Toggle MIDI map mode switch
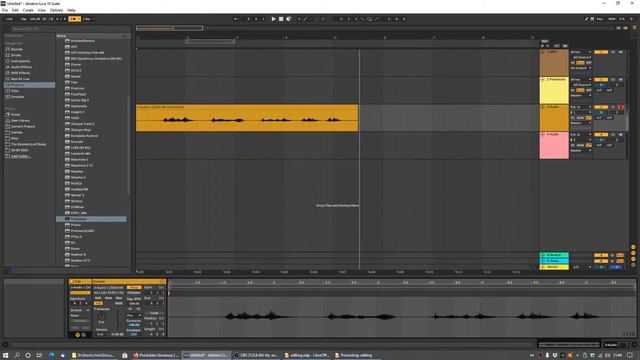640x360 pixels. 611,19
